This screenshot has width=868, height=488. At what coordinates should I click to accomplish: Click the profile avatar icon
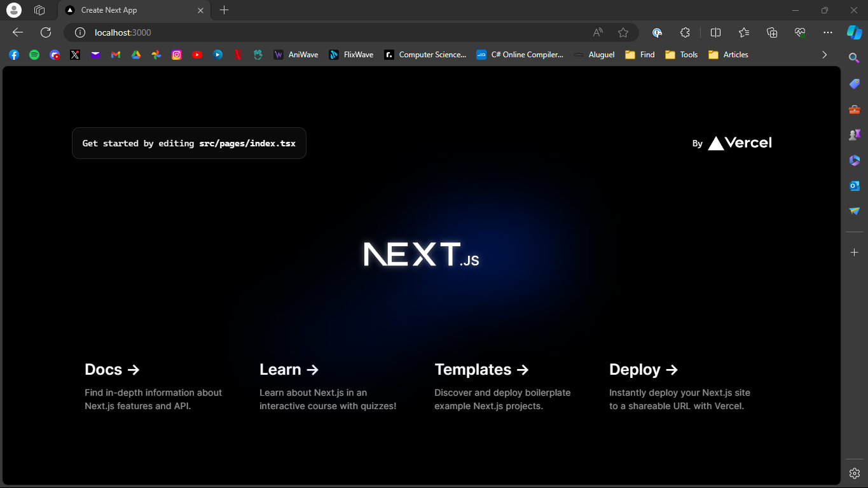[x=13, y=10]
